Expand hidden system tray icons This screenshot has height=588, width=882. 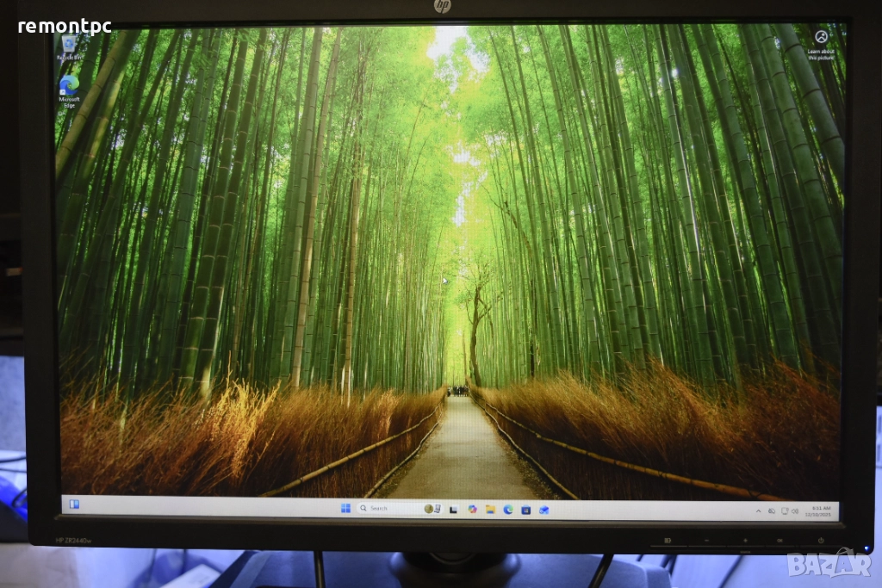click(x=759, y=510)
